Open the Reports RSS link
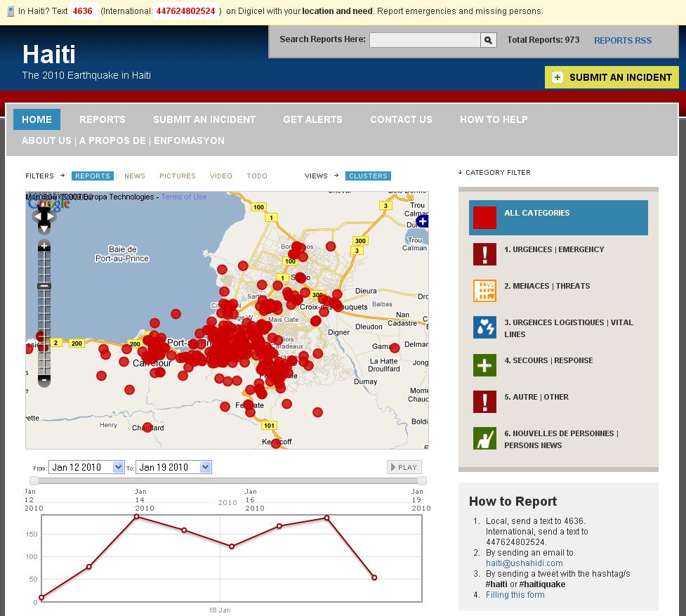Viewport: 686px width, 616px height. 623,41
